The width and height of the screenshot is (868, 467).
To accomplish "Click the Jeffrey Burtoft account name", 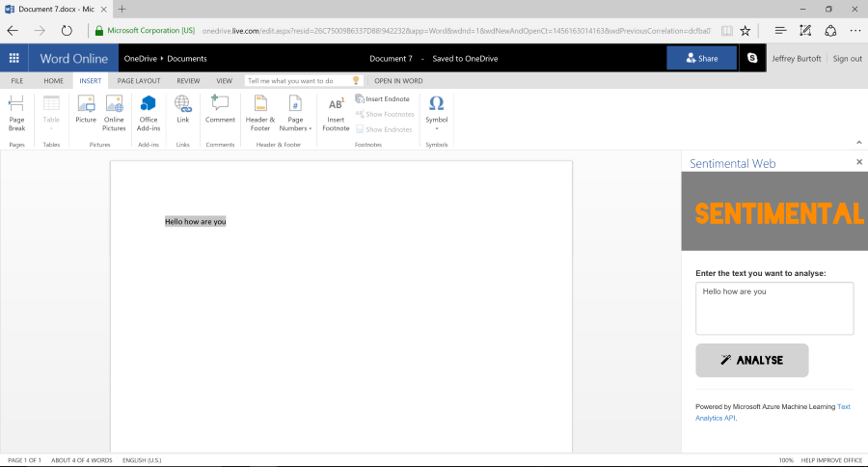I will coord(796,58).
